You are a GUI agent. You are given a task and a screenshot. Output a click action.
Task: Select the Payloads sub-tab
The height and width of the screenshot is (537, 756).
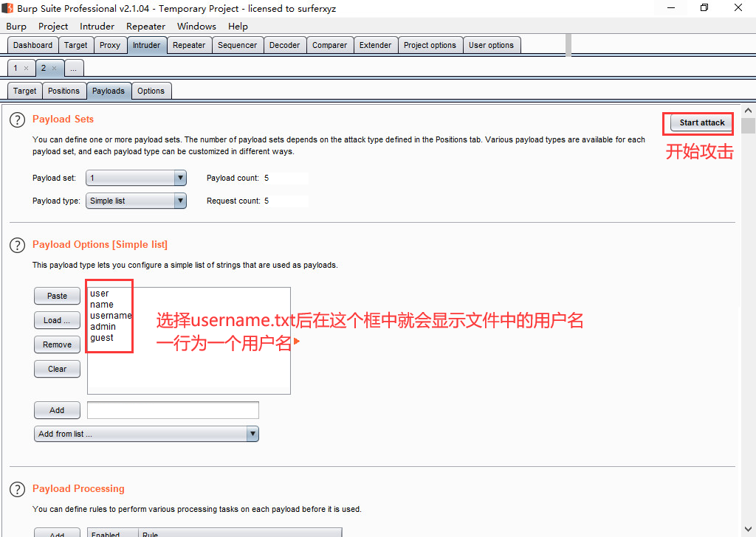pos(109,91)
